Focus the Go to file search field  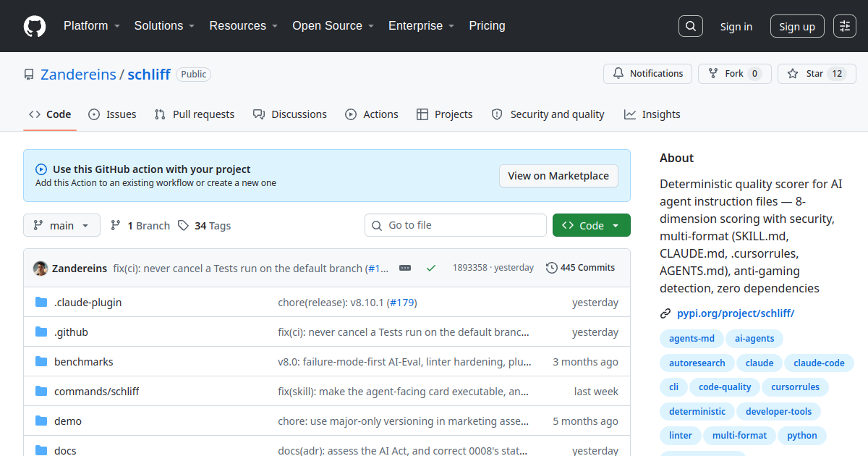point(456,225)
